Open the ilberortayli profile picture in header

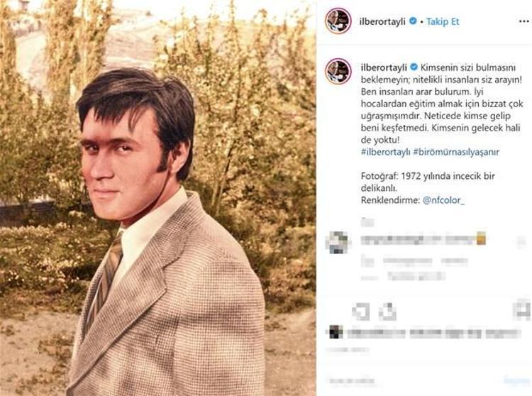click(338, 21)
